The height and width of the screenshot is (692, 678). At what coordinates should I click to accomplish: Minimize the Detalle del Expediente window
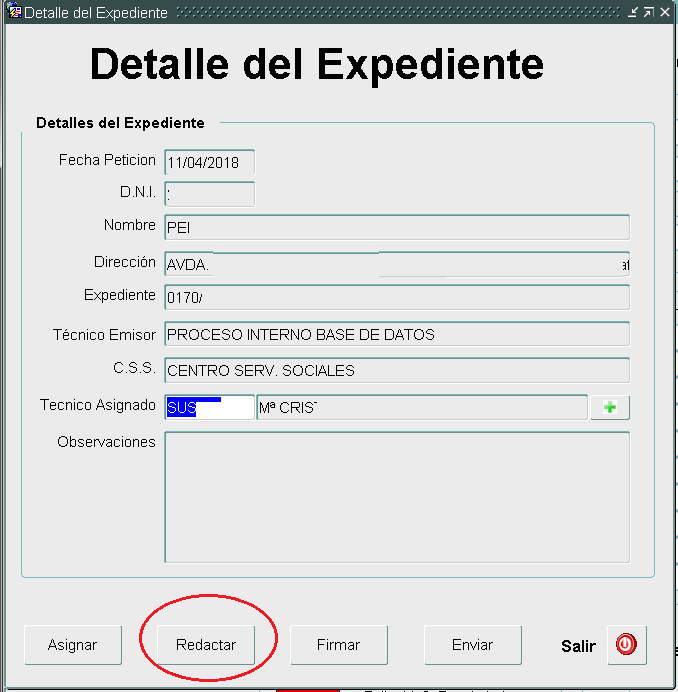click(633, 12)
